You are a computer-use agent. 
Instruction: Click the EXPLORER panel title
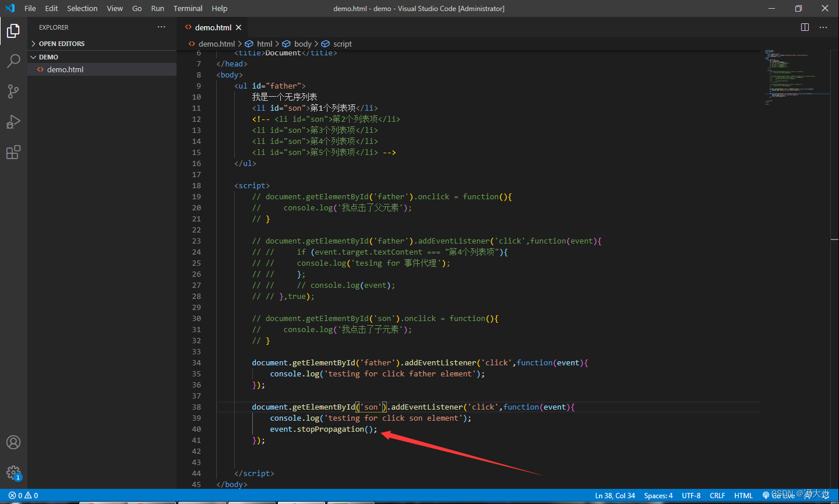click(x=54, y=27)
